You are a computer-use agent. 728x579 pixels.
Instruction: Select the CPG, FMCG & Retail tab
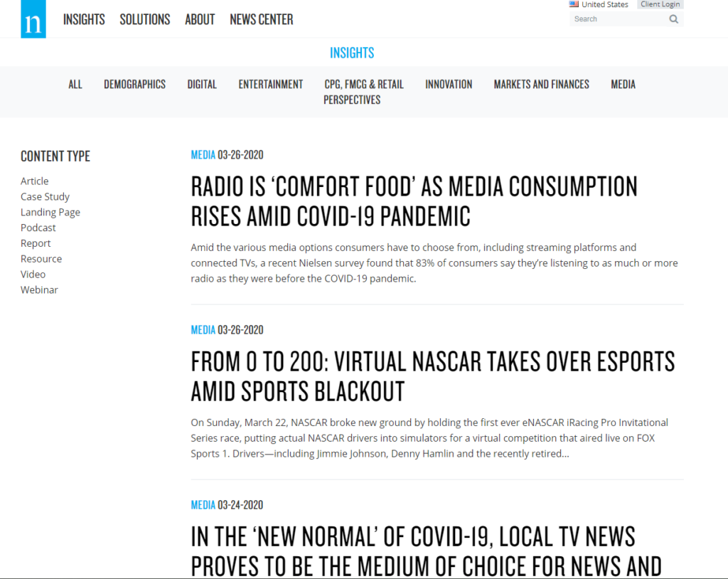tap(364, 84)
